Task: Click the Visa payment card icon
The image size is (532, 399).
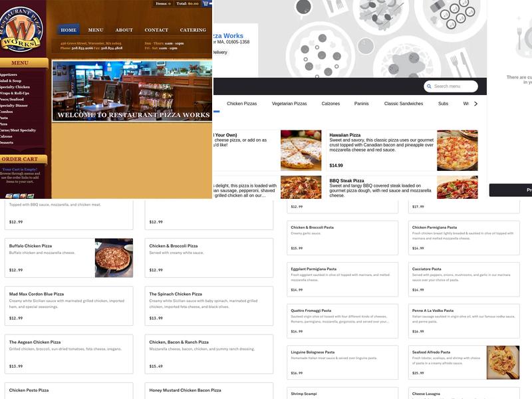Action: [7, 196]
